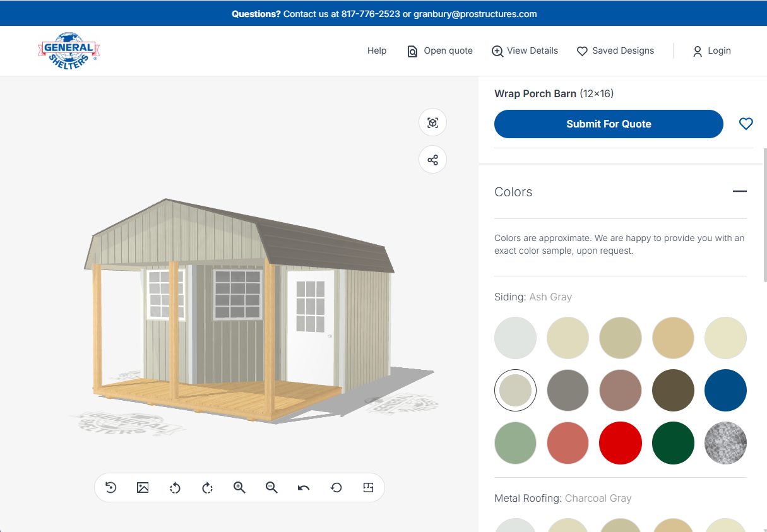Image resolution: width=767 pixels, height=532 pixels.
Task: Click the General Shelters logo
Action: [69, 50]
